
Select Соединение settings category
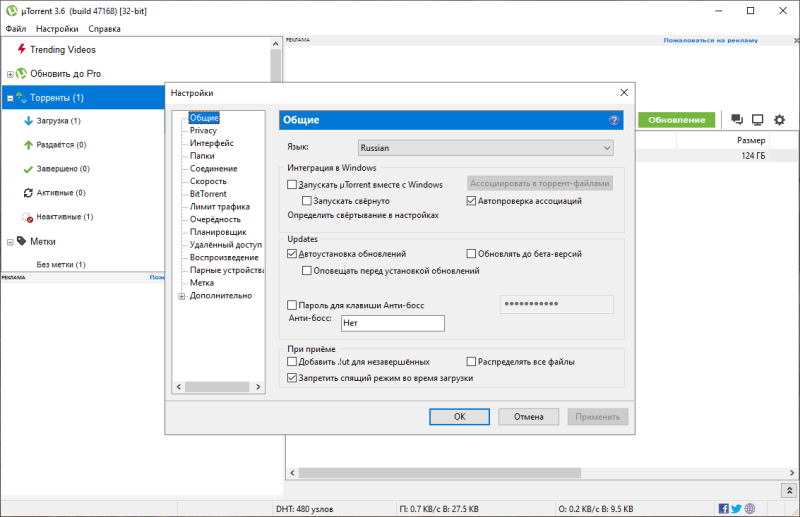pyautogui.click(x=213, y=168)
